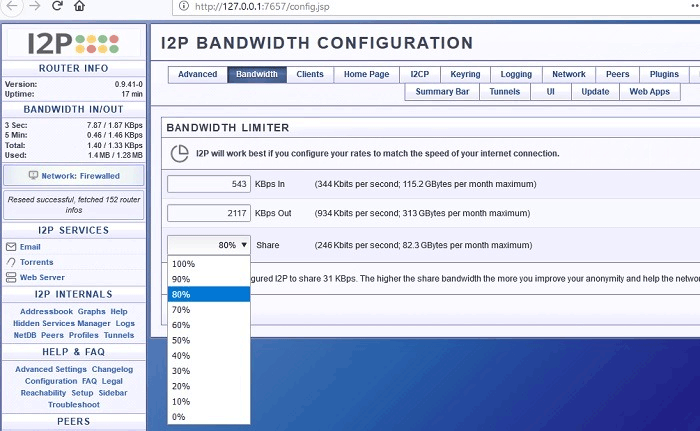Image resolution: width=700 pixels, height=431 pixels.
Task: Open the Advanced config tab
Action: point(197,74)
